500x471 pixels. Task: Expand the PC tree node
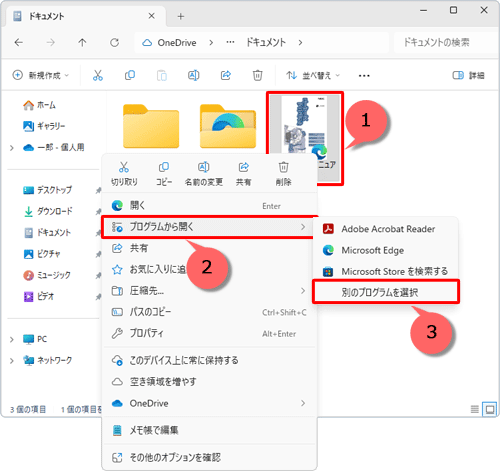point(12,339)
